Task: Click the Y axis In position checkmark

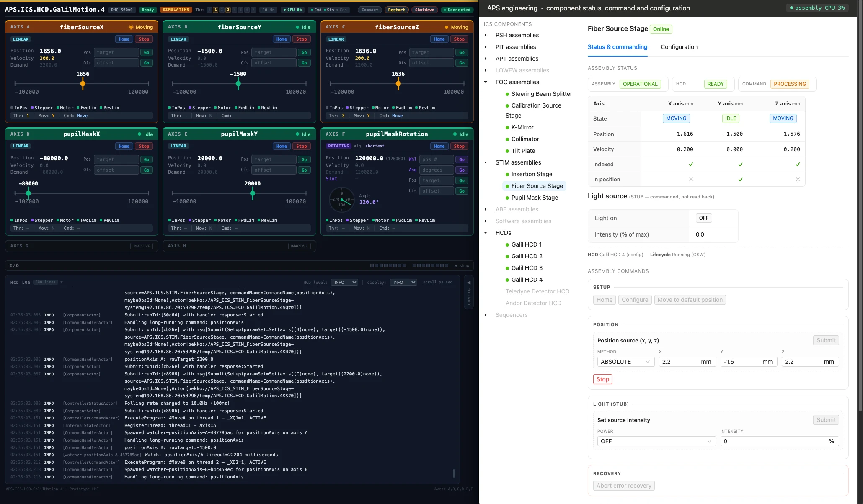Action: pyautogui.click(x=740, y=180)
